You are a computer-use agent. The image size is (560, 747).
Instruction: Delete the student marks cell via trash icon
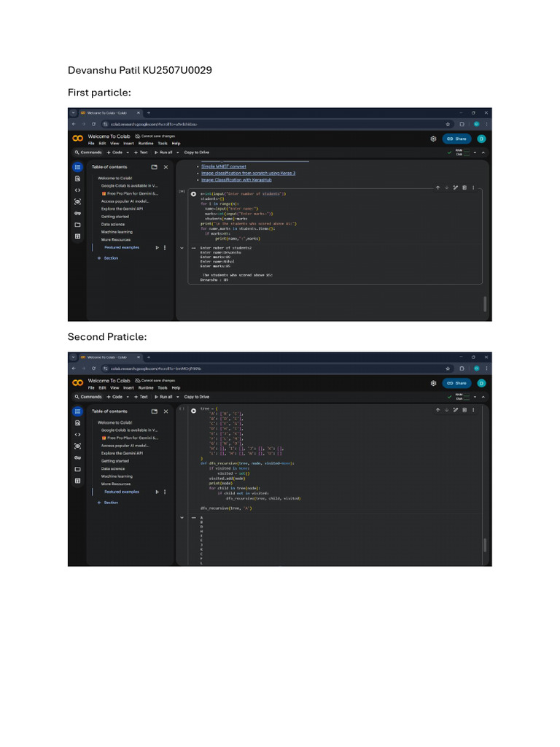coord(464,187)
